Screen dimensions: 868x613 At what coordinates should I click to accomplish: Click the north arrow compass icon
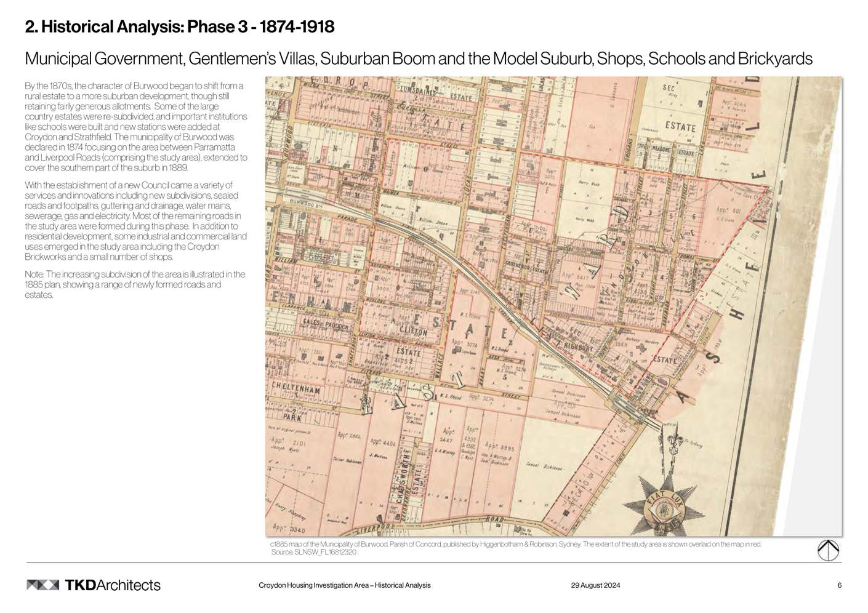coord(828,550)
